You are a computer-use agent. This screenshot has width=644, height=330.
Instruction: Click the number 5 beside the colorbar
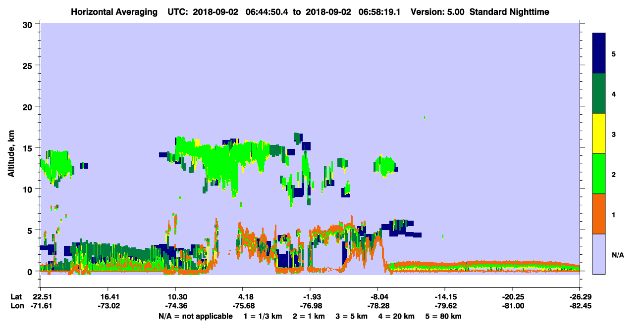click(614, 53)
